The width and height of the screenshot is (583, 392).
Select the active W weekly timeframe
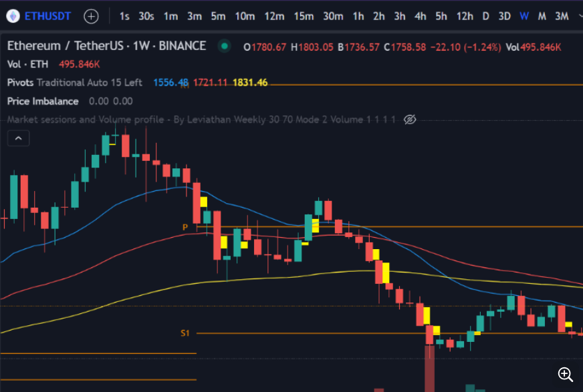524,16
